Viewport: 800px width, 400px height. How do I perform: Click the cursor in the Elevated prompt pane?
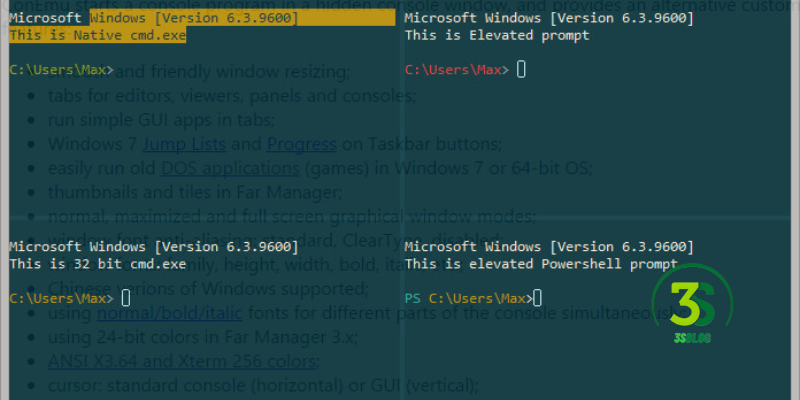521,70
